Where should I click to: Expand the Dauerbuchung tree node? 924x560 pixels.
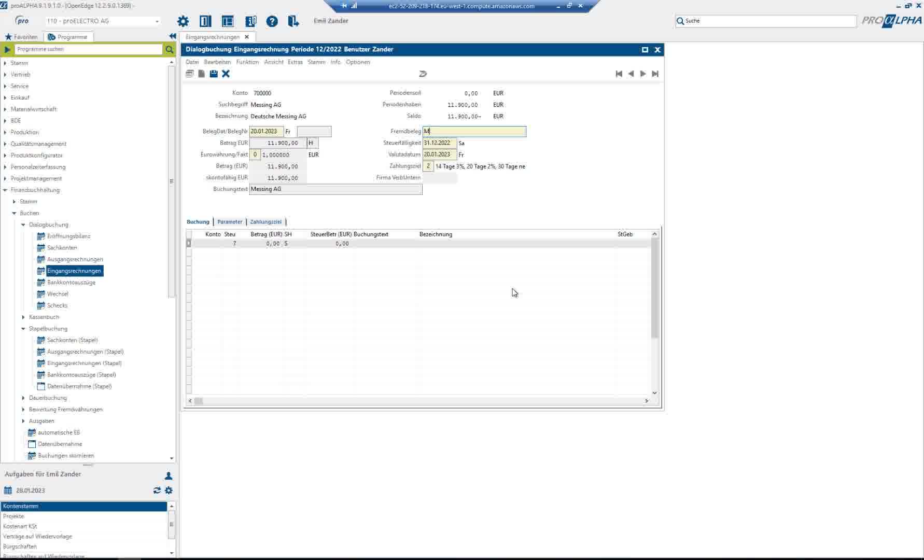point(23,398)
